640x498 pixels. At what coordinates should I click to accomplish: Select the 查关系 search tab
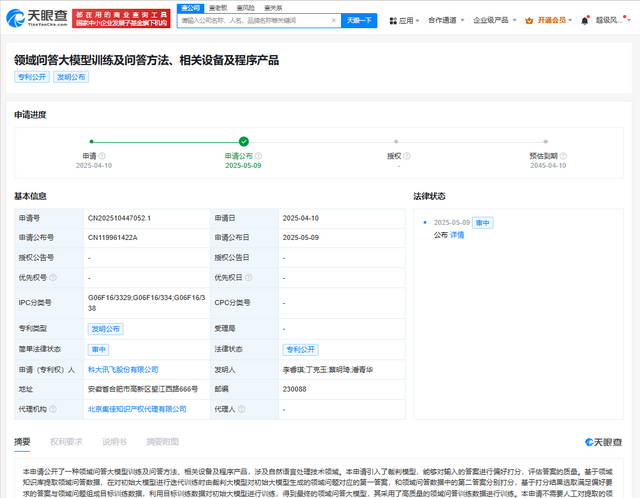tap(273, 8)
